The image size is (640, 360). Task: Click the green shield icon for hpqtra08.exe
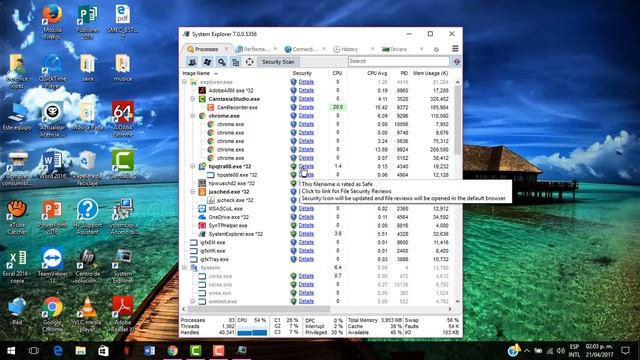(x=293, y=166)
